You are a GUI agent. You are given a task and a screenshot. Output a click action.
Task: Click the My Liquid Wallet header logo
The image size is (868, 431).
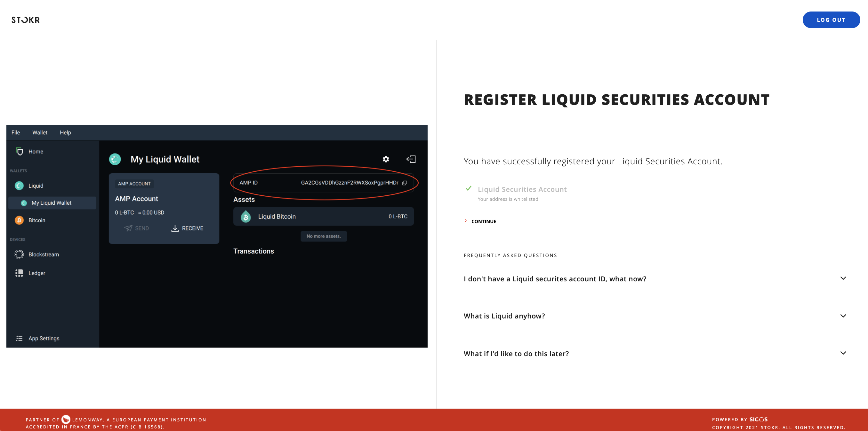(x=115, y=159)
